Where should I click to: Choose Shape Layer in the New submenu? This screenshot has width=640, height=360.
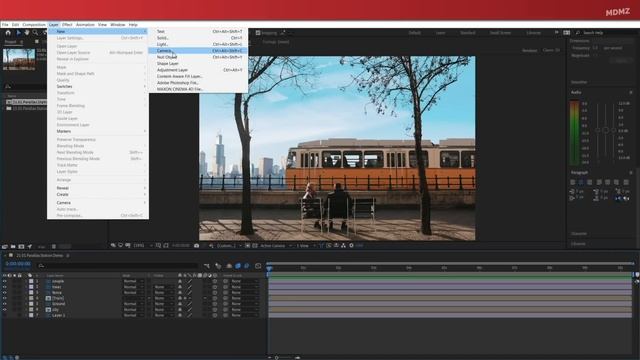point(198,64)
